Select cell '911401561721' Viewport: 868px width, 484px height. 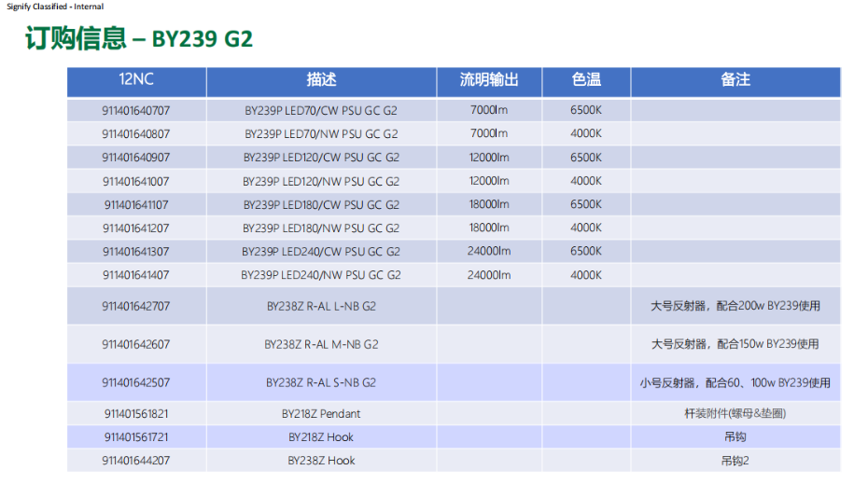[x=136, y=437]
